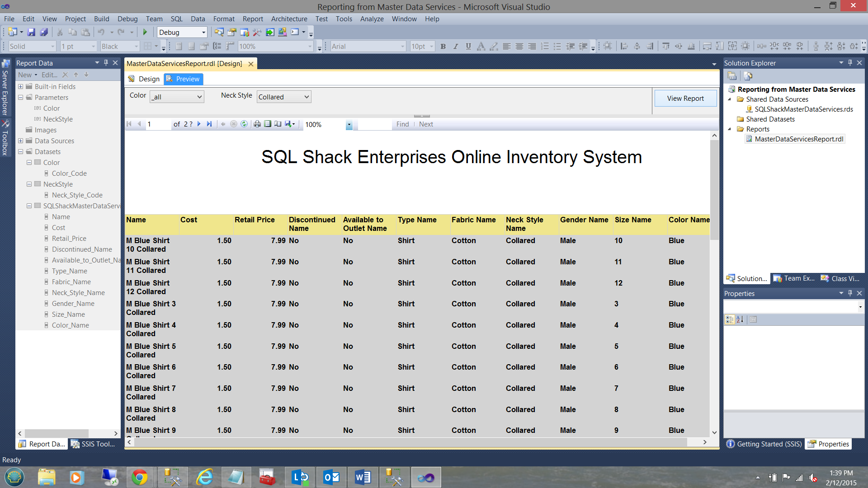Jump to last report page

209,124
